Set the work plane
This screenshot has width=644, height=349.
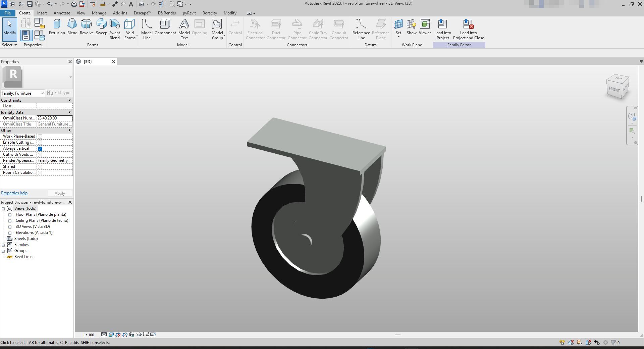coord(398,28)
